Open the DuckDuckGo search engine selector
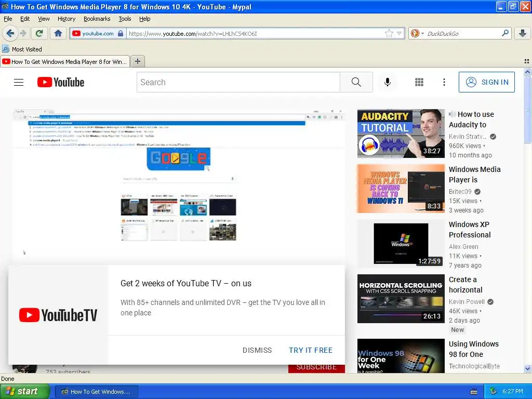The image size is (532, 399). pos(417,33)
